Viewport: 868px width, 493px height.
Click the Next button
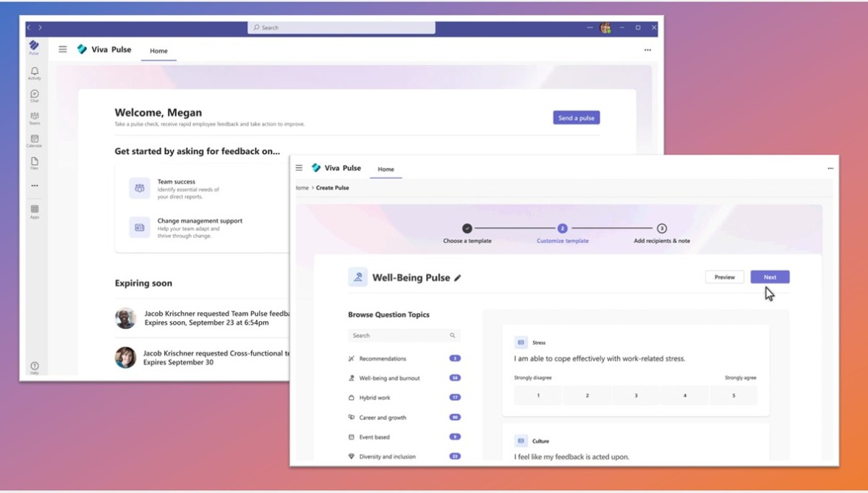pyautogui.click(x=770, y=277)
